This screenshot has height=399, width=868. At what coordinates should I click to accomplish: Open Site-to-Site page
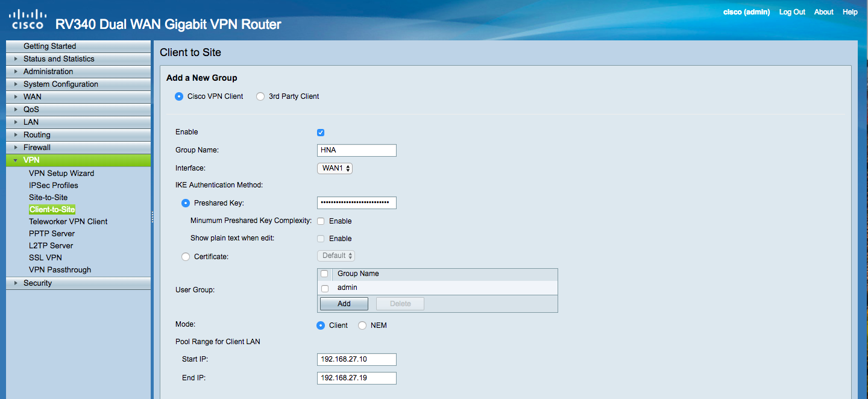pyautogui.click(x=48, y=198)
